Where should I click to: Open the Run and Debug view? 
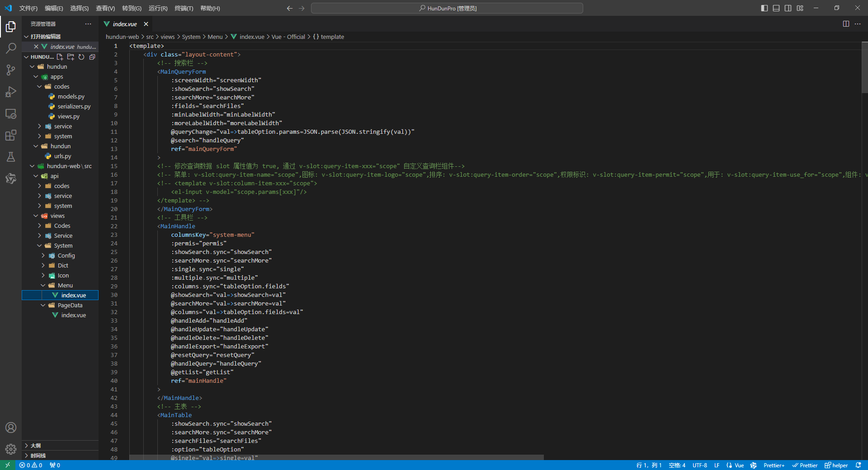11,92
